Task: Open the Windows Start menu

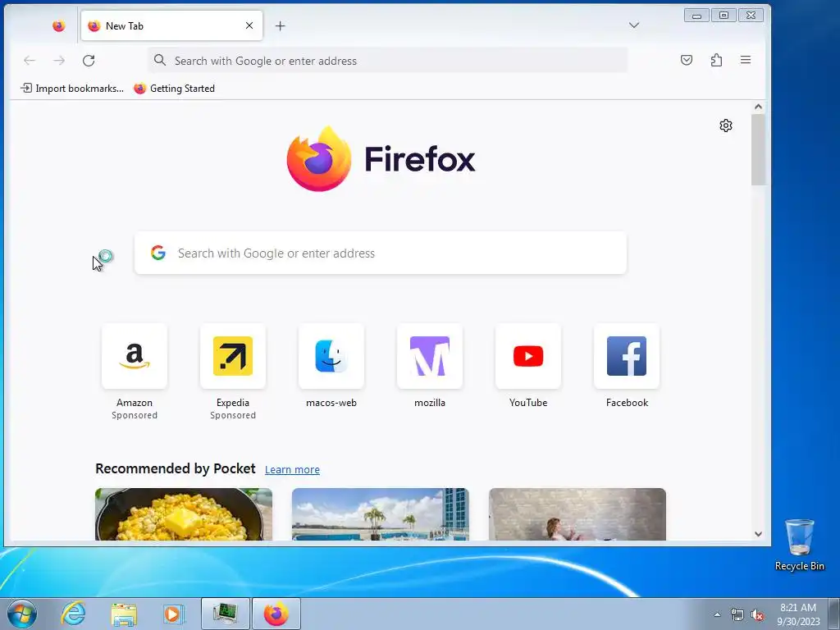Action: click(x=22, y=614)
